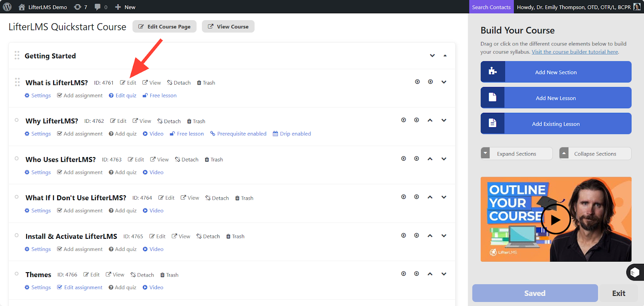Screen dimensions: 644x306
Task: Play the Outline Your Course video
Action: (555, 219)
